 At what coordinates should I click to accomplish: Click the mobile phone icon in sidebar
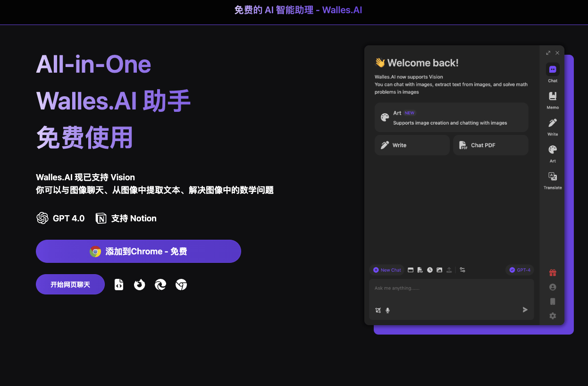553,302
